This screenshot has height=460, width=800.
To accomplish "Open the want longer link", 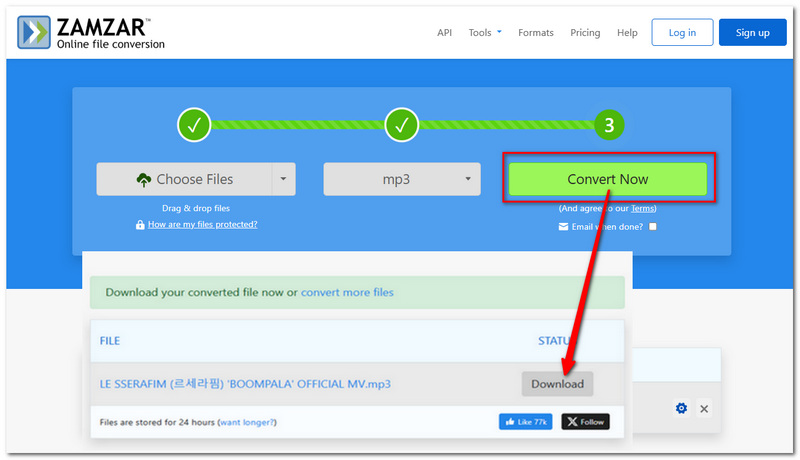I will (247, 422).
